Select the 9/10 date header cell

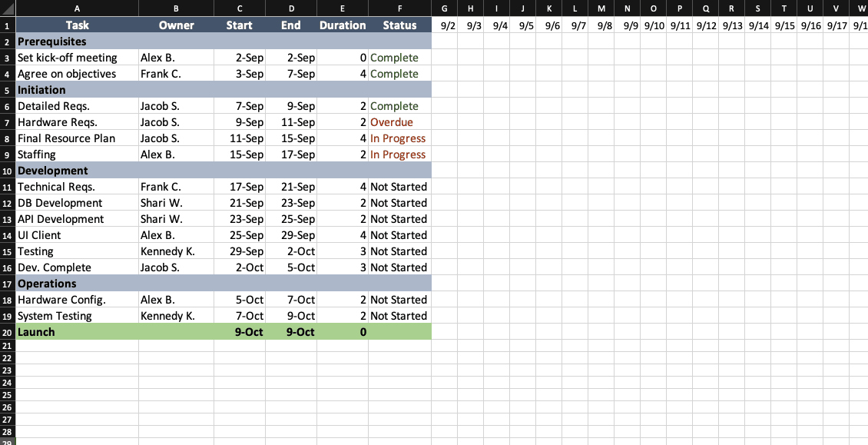654,25
